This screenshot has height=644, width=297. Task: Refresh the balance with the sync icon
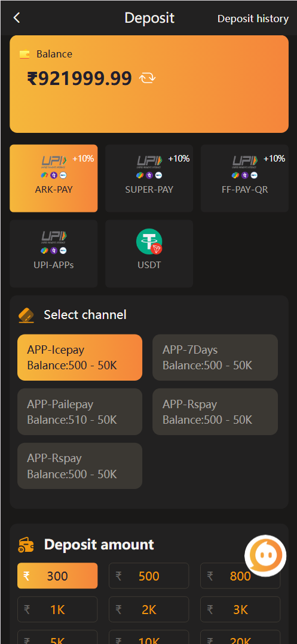pyautogui.click(x=147, y=78)
